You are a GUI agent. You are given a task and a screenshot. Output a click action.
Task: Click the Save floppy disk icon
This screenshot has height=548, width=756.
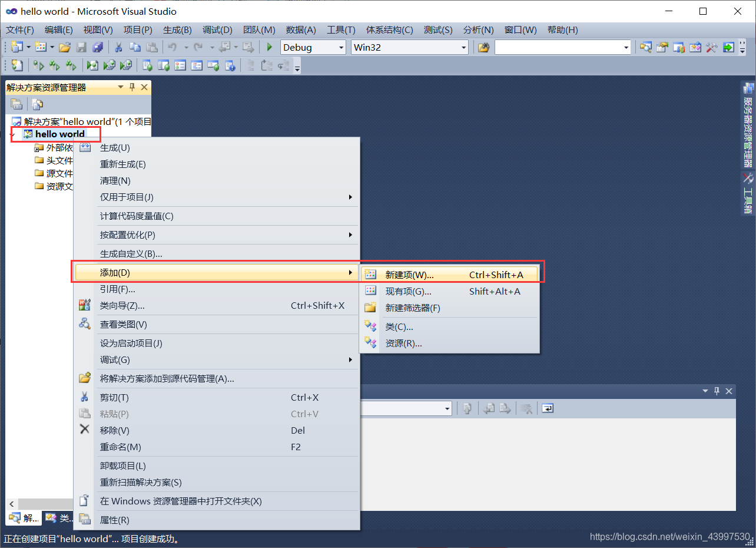click(82, 47)
